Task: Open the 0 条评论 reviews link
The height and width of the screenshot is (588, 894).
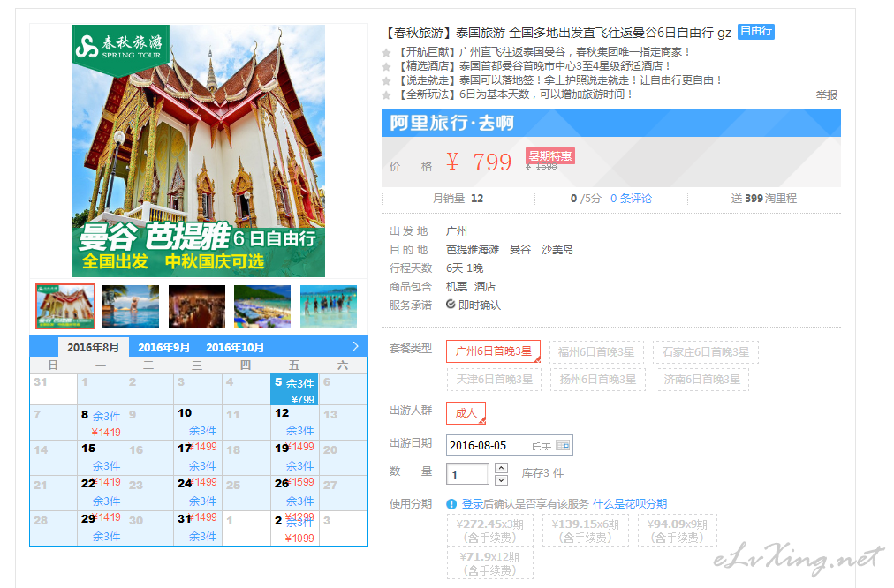Action: [x=631, y=199]
